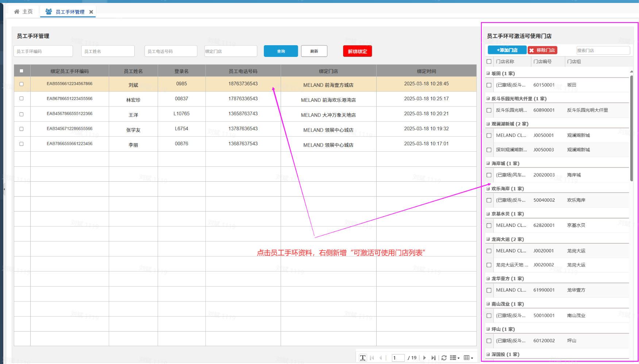639x364 pixels.
Task: Collapse the 龙岗大运 store group
Action: 488,239
